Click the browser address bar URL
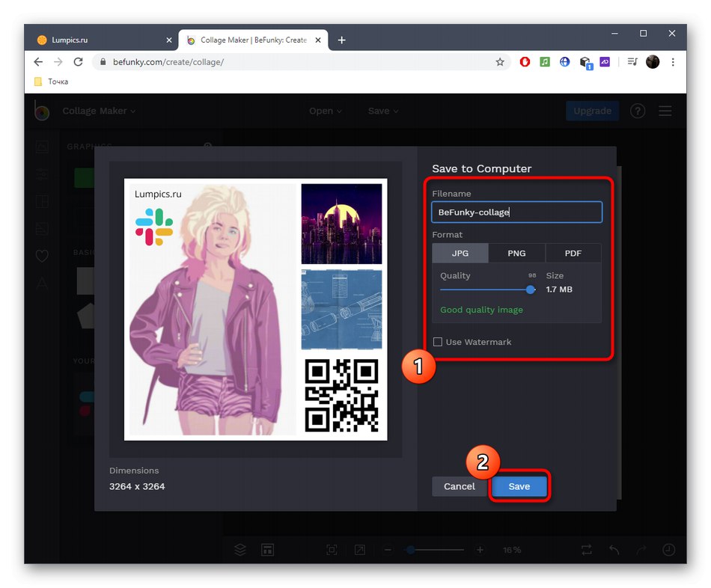This screenshot has height=588, width=711. click(x=168, y=62)
